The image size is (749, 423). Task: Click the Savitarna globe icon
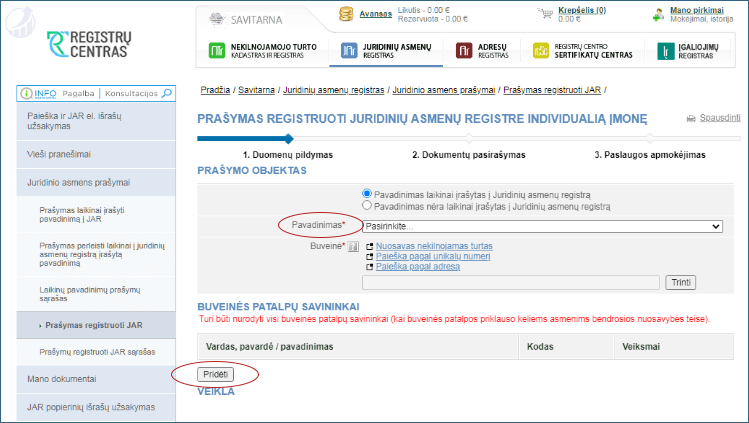tap(217, 20)
